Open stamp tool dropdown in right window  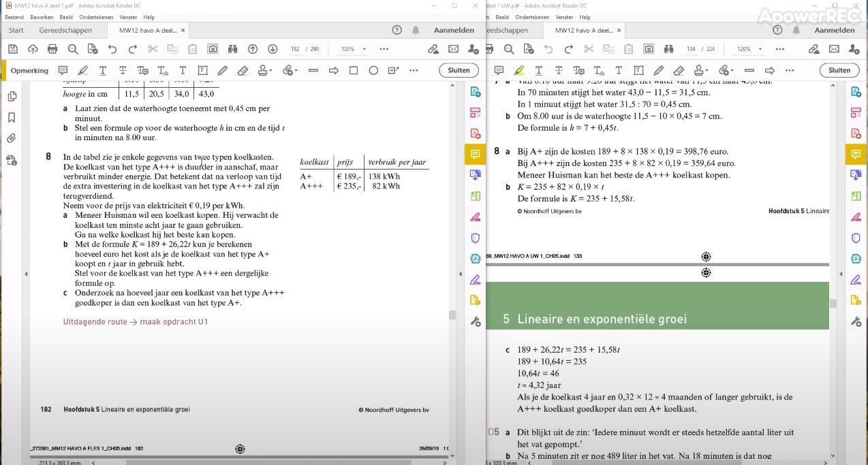point(700,70)
